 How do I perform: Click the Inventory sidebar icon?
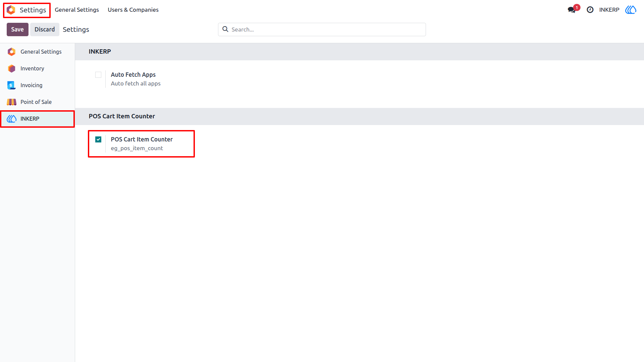click(x=11, y=68)
